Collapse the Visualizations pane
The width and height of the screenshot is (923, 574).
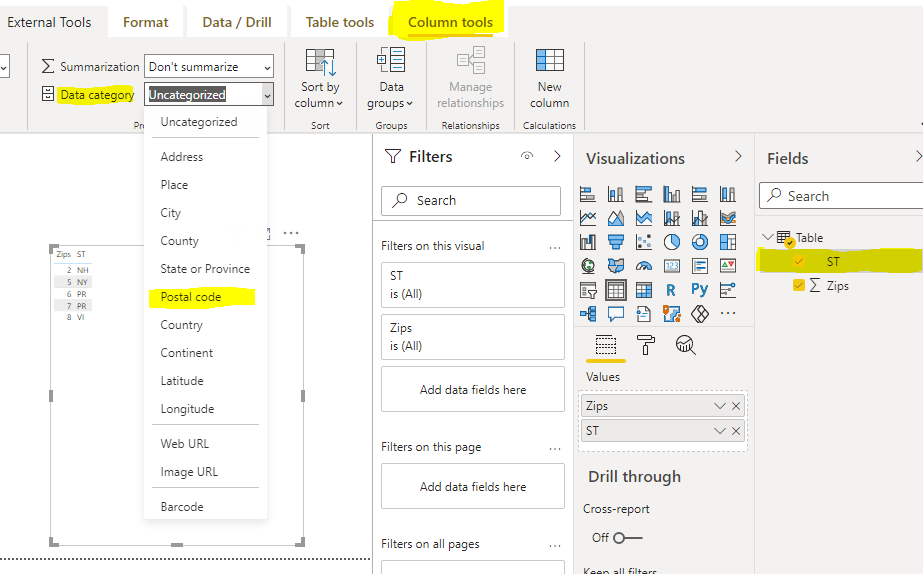(738, 156)
